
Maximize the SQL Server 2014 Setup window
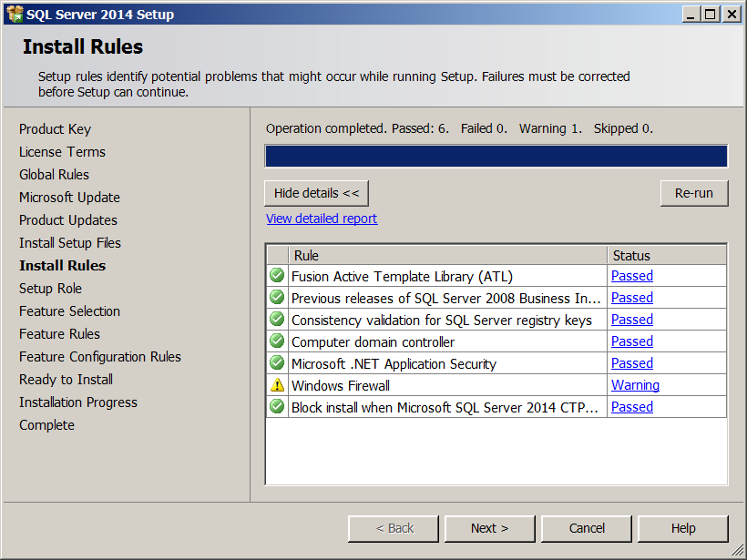click(710, 14)
